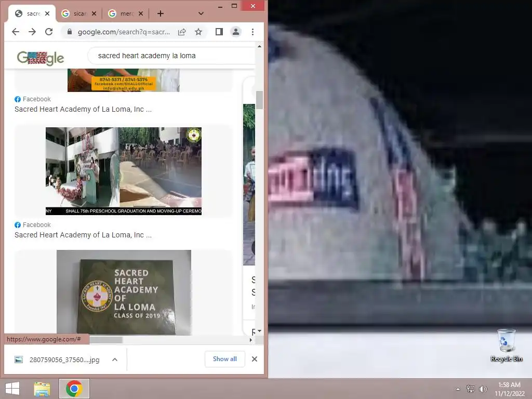532x399 pixels.
Task: Open the Chrome side panel
Action: coord(219,32)
